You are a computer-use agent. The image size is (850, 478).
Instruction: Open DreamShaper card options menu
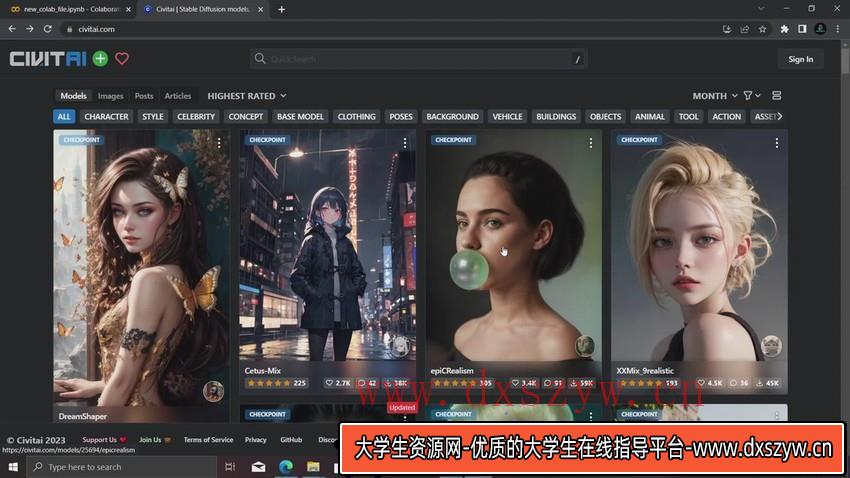(219, 143)
